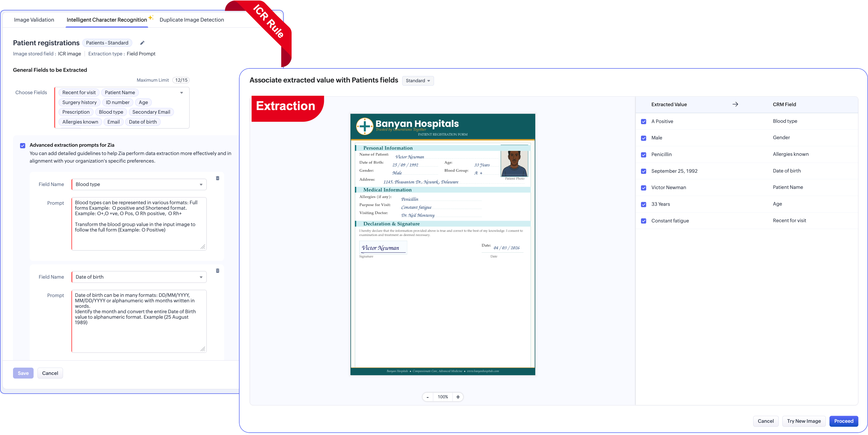
Task: Zoom in document using plus button
Action: [458, 397]
